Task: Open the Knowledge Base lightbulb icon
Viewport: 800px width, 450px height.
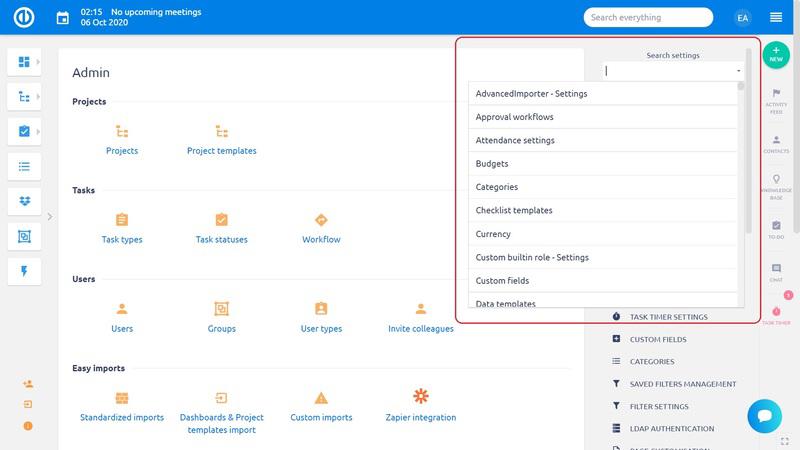Action: coord(776,180)
